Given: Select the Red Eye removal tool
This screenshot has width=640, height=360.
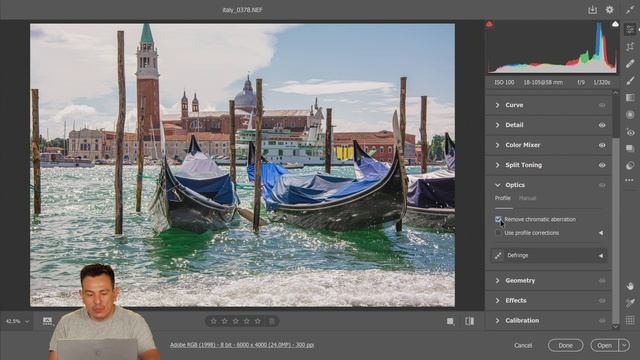Looking at the screenshot, I should tap(630, 132).
